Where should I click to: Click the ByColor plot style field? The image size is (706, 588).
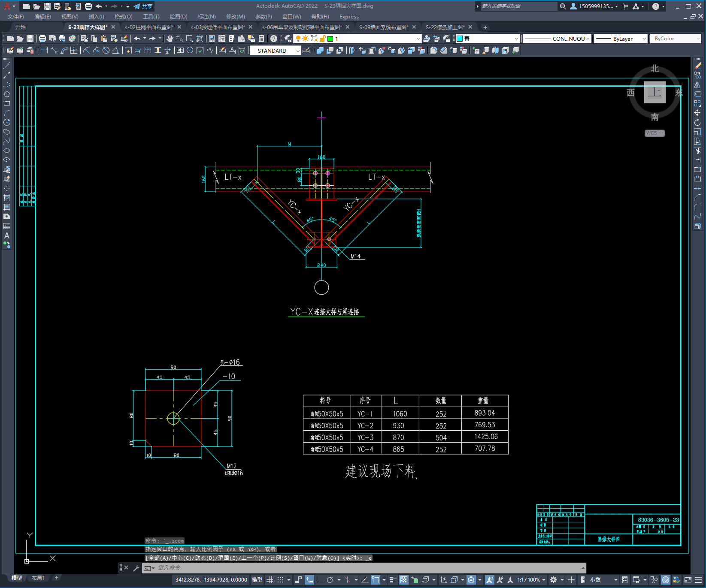[676, 39]
